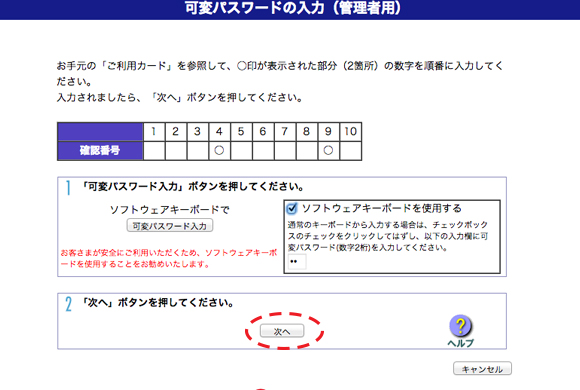Click column header number 4
Screen dimensions: 580x390
(x=219, y=131)
